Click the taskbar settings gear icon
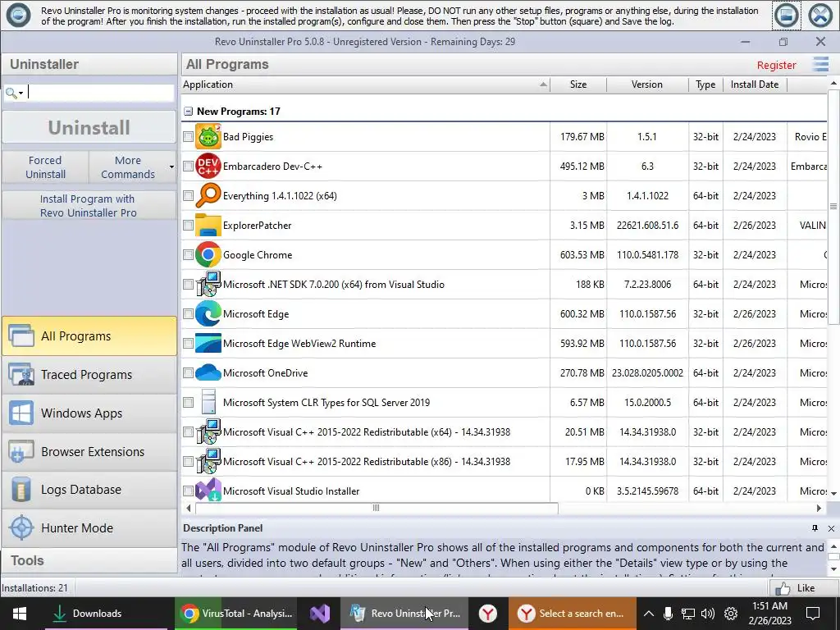Screen dimensions: 840x630 731,614
